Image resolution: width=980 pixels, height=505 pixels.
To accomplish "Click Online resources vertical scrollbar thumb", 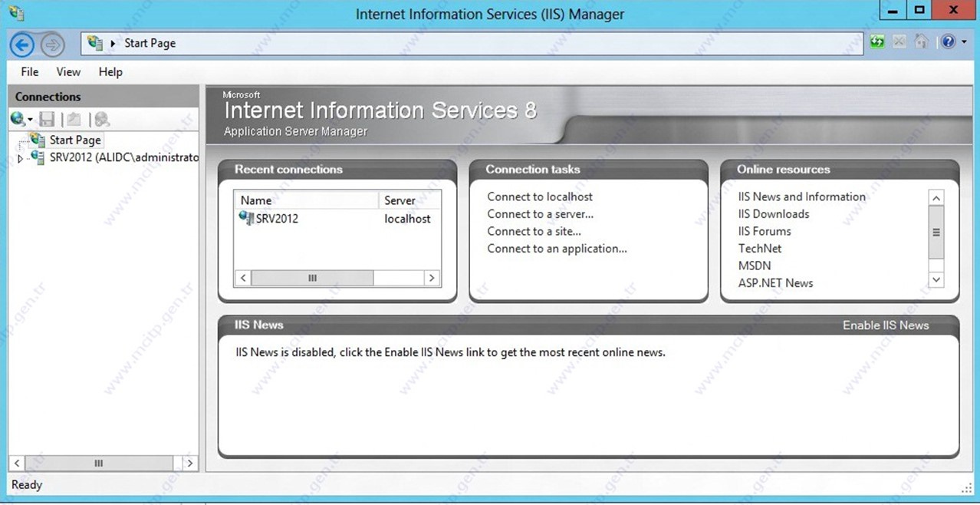I will [x=936, y=233].
